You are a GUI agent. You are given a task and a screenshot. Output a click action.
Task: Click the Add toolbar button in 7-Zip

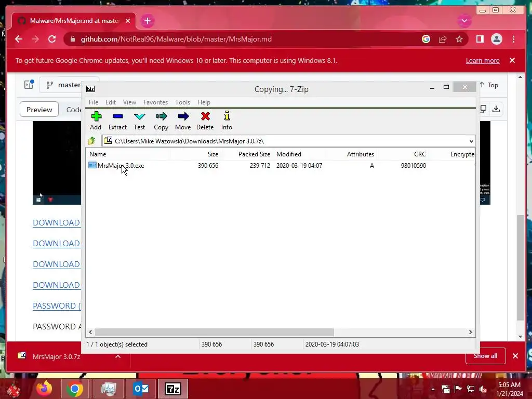(96, 121)
